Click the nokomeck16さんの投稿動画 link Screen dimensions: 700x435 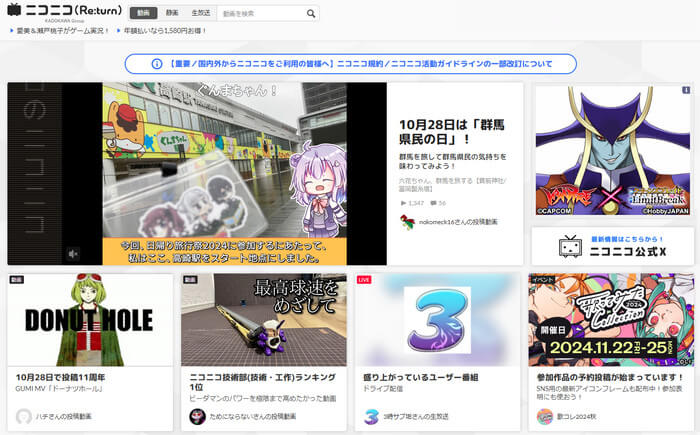458,222
